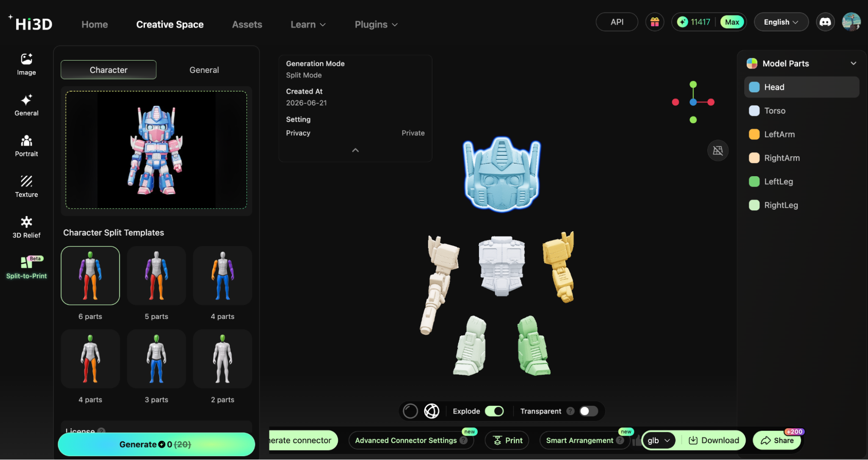Open the Image tool in sidebar
The image size is (868, 460).
coord(26,64)
